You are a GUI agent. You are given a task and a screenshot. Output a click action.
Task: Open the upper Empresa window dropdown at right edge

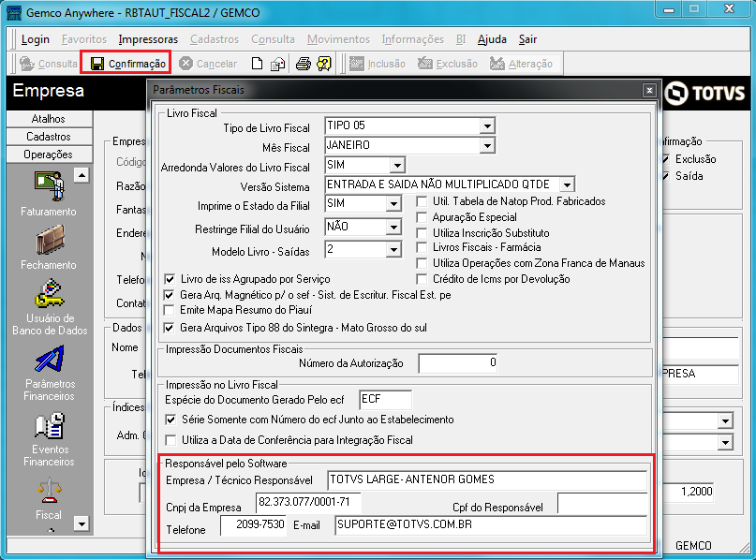pyautogui.click(x=725, y=421)
